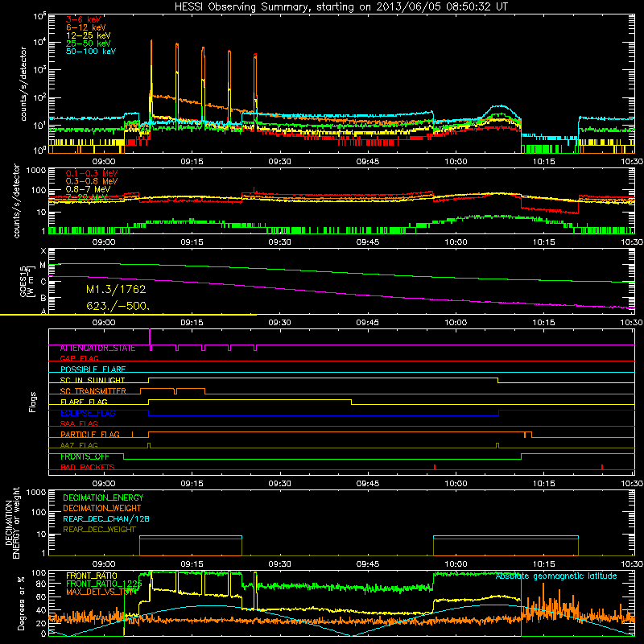Select the red 3-6 keV legend label

coord(84,19)
